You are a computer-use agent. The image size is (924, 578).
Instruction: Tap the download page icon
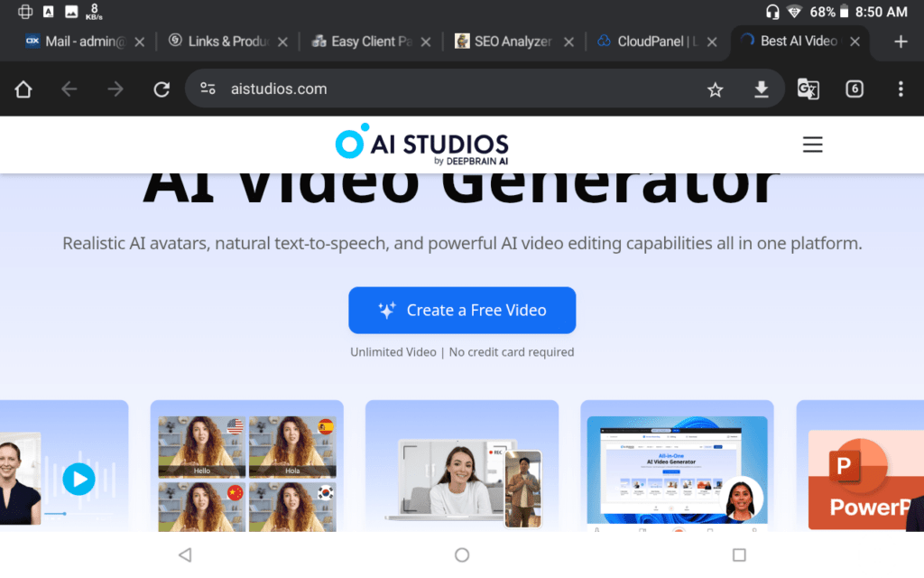click(x=762, y=89)
